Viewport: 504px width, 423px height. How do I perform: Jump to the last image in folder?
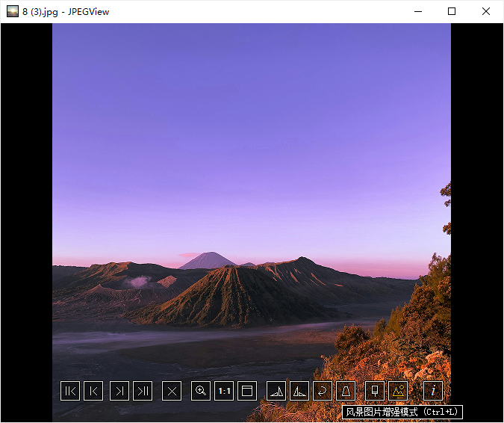(x=143, y=391)
